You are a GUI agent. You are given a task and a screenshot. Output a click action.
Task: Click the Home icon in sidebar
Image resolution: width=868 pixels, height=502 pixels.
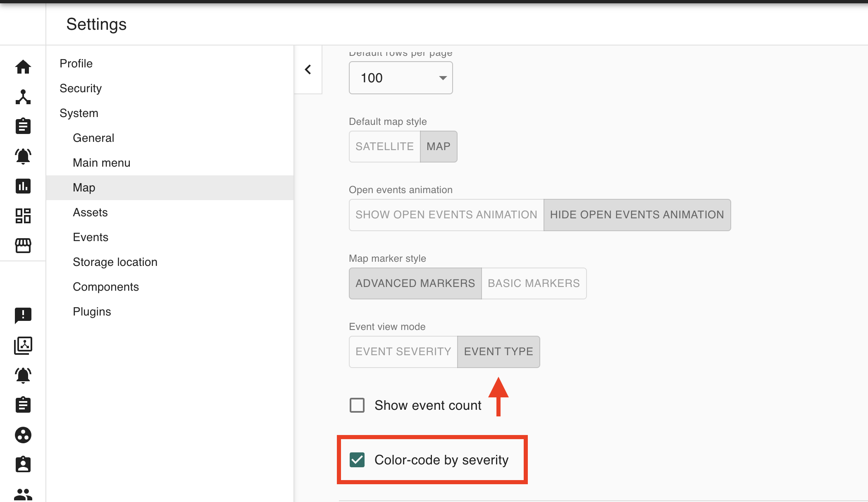(23, 67)
